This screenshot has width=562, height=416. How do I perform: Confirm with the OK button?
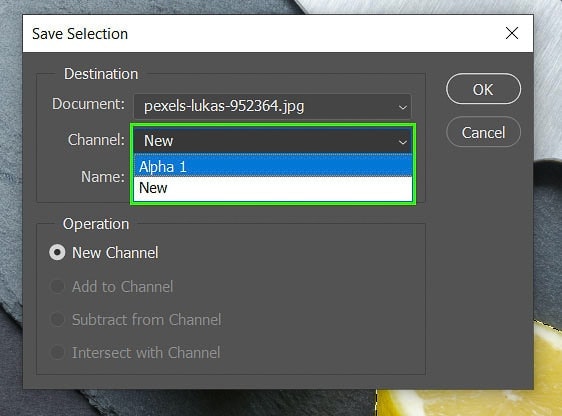pos(483,89)
